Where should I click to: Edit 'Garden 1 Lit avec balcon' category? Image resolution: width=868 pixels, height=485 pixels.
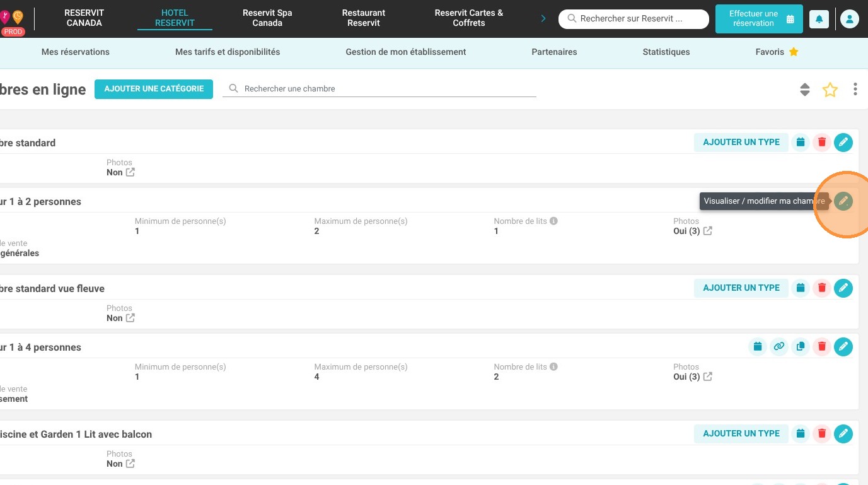[x=843, y=434]
